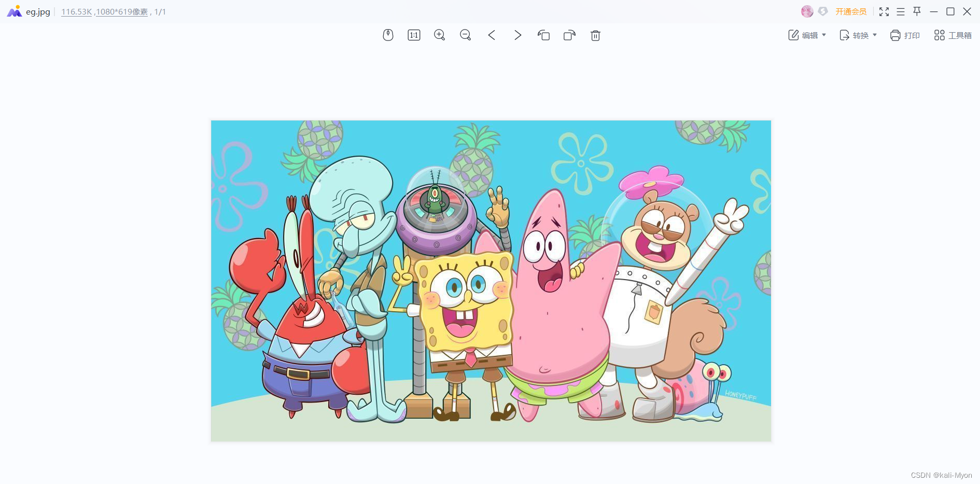Show image at 1:1 actual size

(414, 35)
